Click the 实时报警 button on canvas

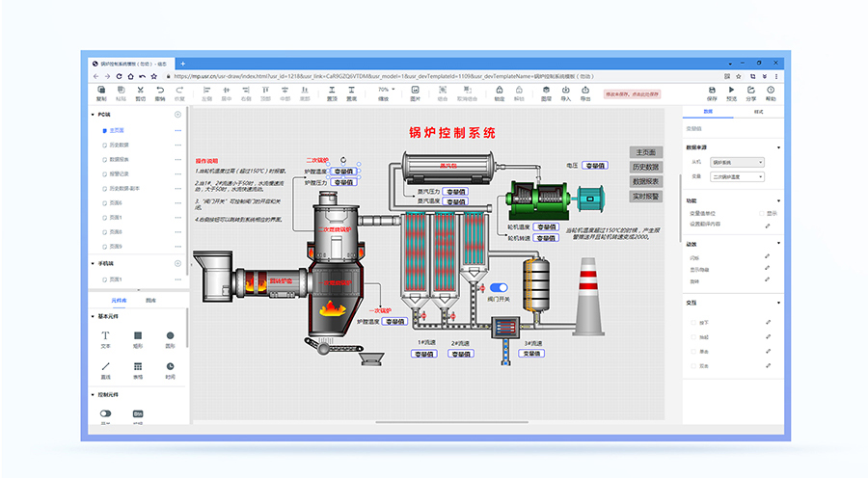coord(645,196)
